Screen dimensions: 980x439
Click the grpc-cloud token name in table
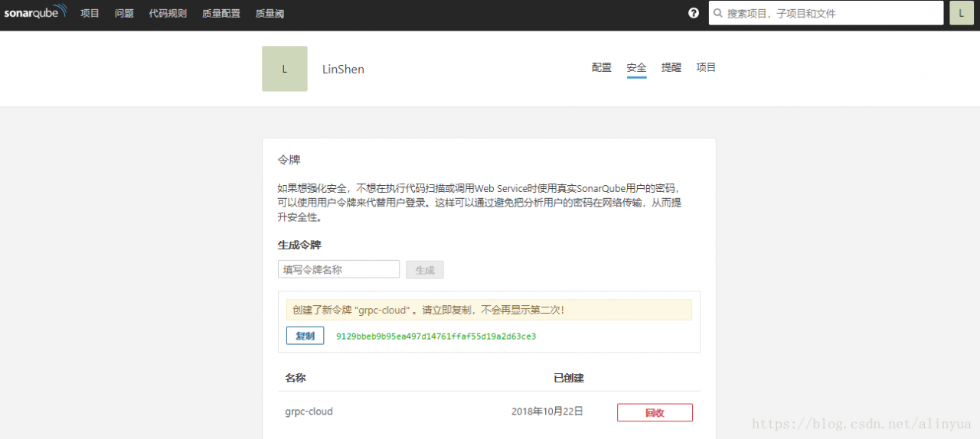309,411
